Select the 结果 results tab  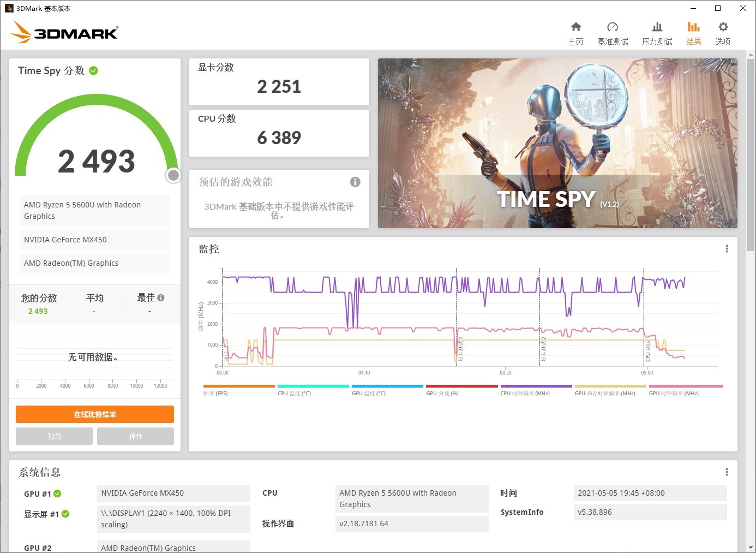point(694,33)
